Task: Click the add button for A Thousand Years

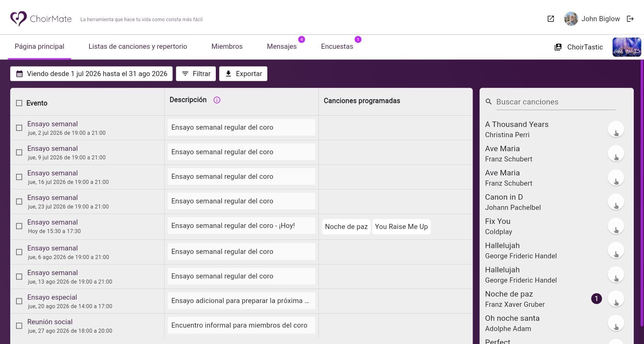Action: click(616, 129)
